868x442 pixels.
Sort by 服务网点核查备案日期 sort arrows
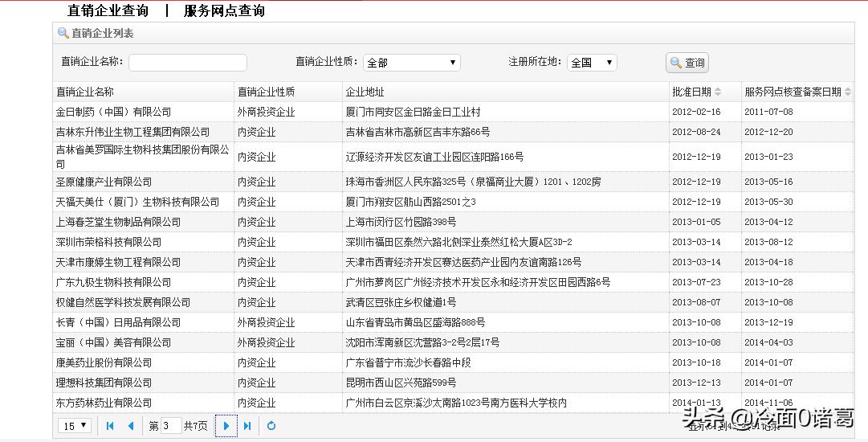(x=847, y=92)
